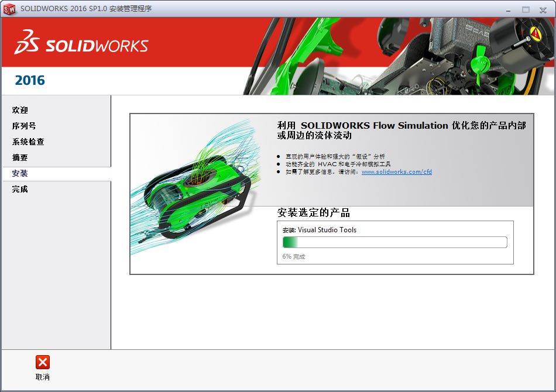The height and width of the screenshot is (392, 556).
Task: Minimize the installer window
Action: coord(507,10)
